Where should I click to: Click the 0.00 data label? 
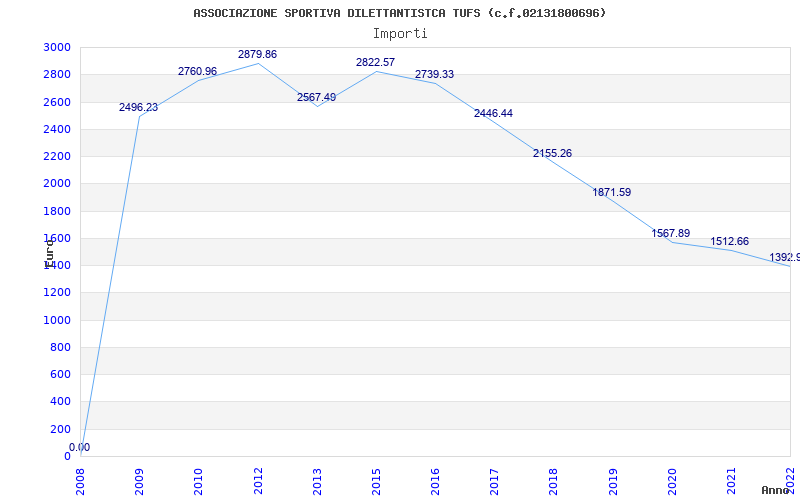[x=80, y=447]
